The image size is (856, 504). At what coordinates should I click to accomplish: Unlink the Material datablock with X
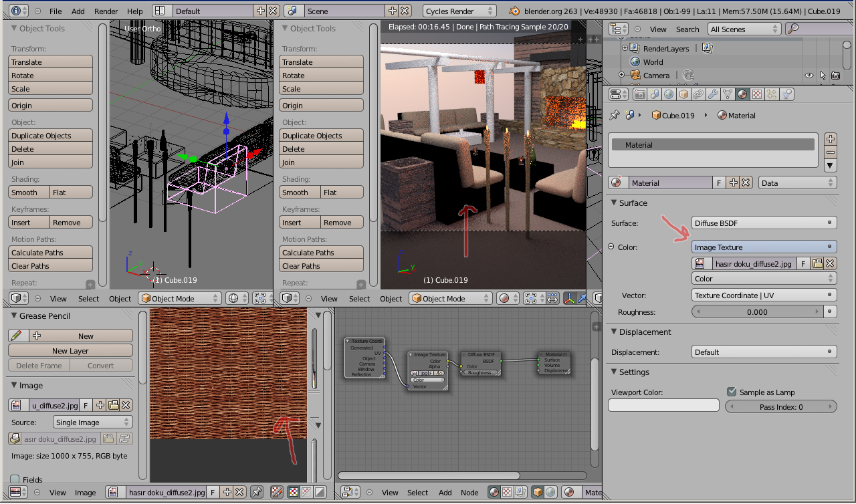click(x=746, y=182)
